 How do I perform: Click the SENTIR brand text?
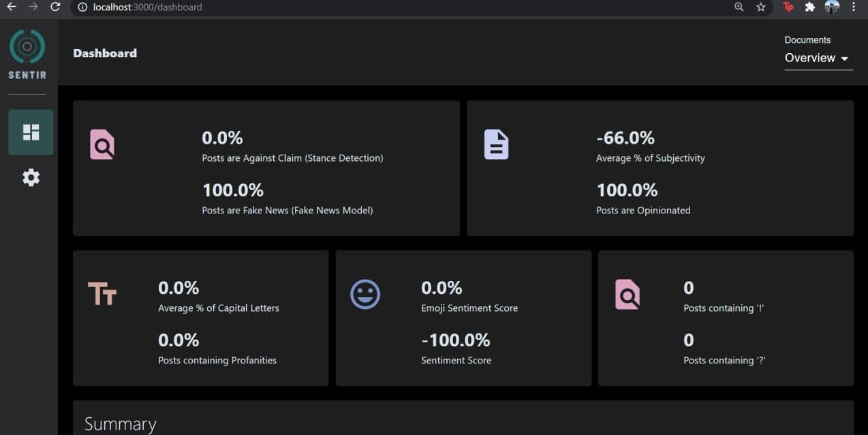pos(27,75)
